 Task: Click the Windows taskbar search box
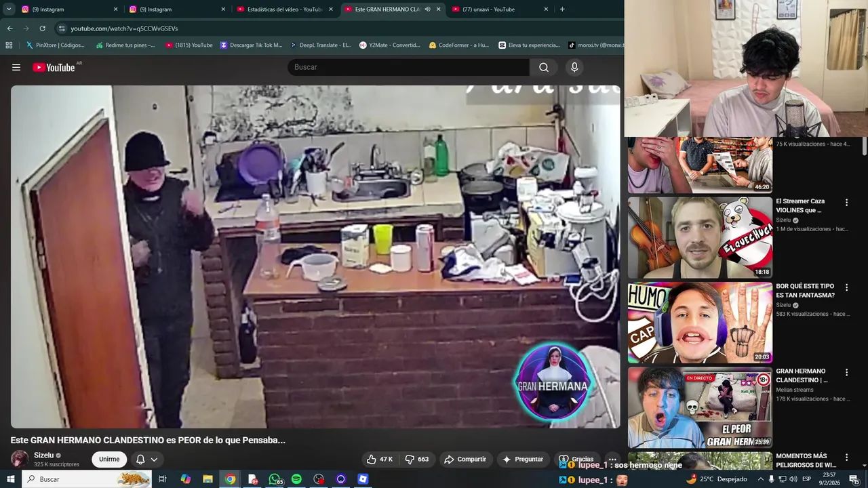[86, 479]
